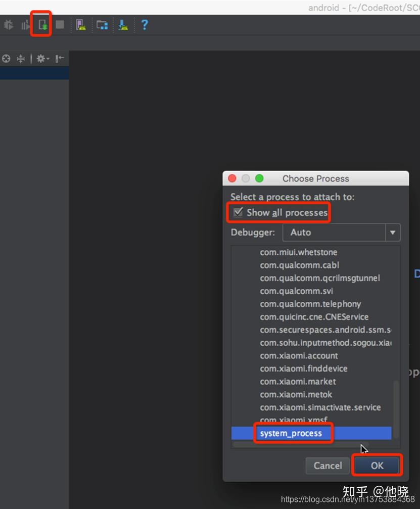
Task: Click the resume program icon on the toolbar
Action: pyautogui.click(x=25, y=24)
